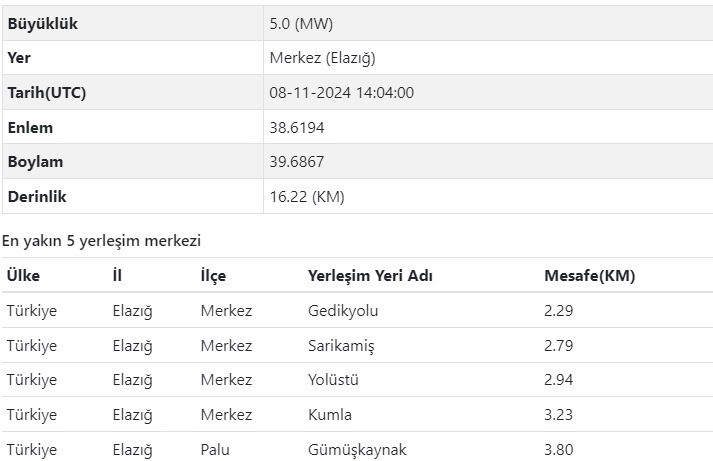
Task: Click the İlçe column header
Action: pyautogui.click(x=213, y=276)
